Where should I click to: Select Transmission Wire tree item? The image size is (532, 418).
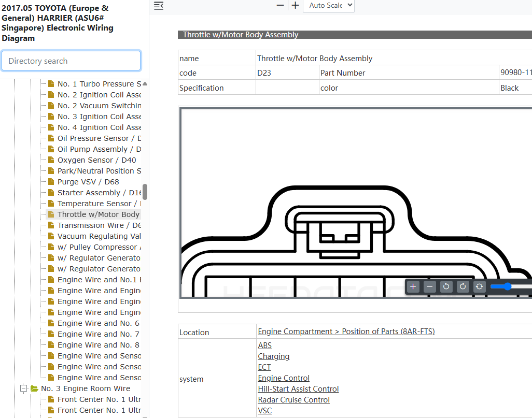99,225
